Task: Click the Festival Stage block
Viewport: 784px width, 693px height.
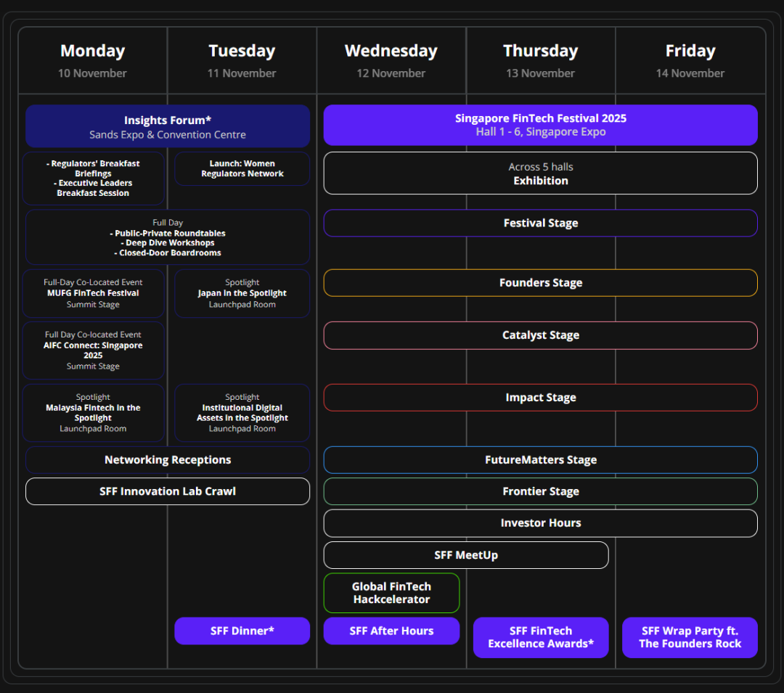Action: [540, 224]
